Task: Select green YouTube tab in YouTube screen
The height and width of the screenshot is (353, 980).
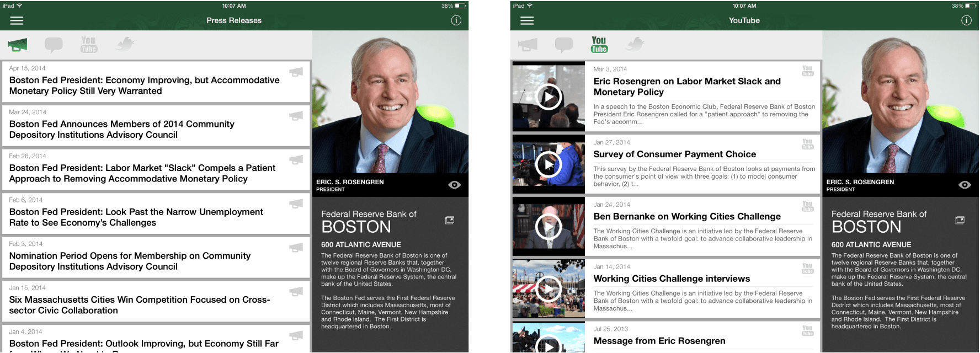Action: [x=599, y=45]
